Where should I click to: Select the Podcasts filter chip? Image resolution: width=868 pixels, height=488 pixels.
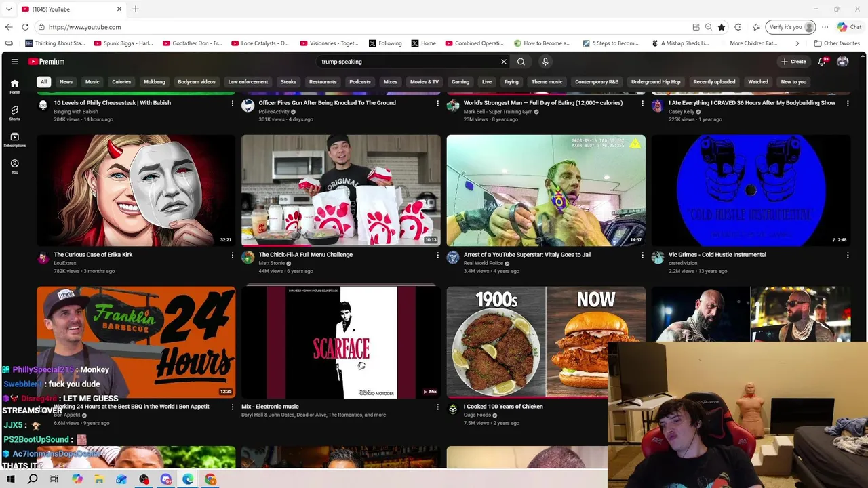pyautogui.click(x=360, y=82)
